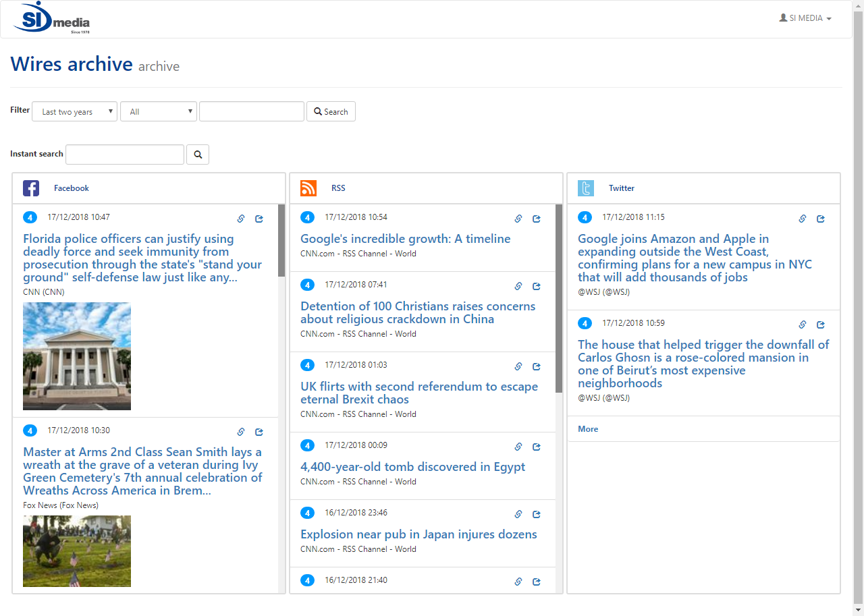Image resolution: width=864 pixels, height=616 pixels.
Task: Open the All category filter dropdown
Action: [x=159, y=111]
